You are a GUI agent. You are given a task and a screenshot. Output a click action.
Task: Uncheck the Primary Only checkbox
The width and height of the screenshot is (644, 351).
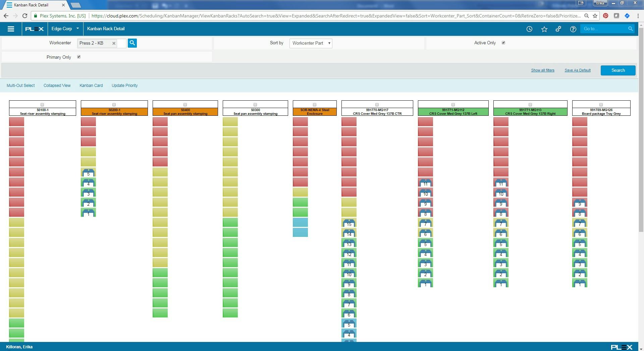[79, 57]
